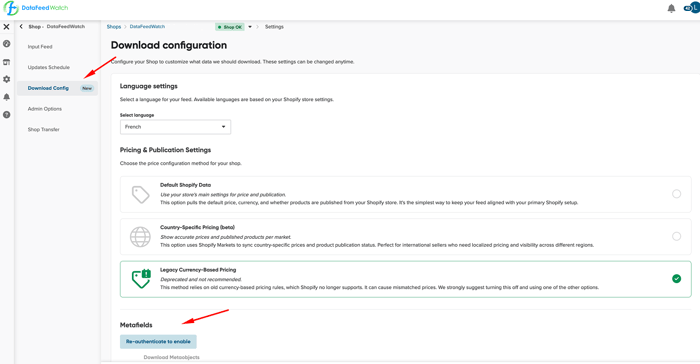Click the Download Metaobjects label
The width and height of the screenshot is (700, 364).
(171, 357)
